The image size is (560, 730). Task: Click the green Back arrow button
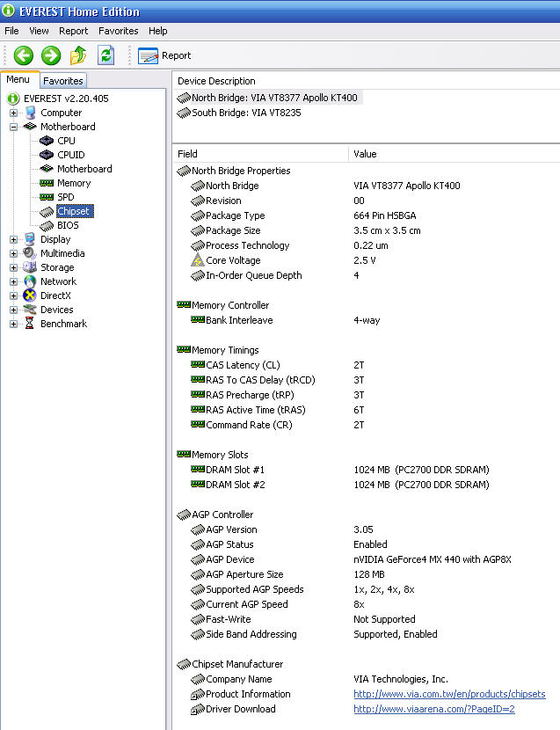tap(23, 55)
